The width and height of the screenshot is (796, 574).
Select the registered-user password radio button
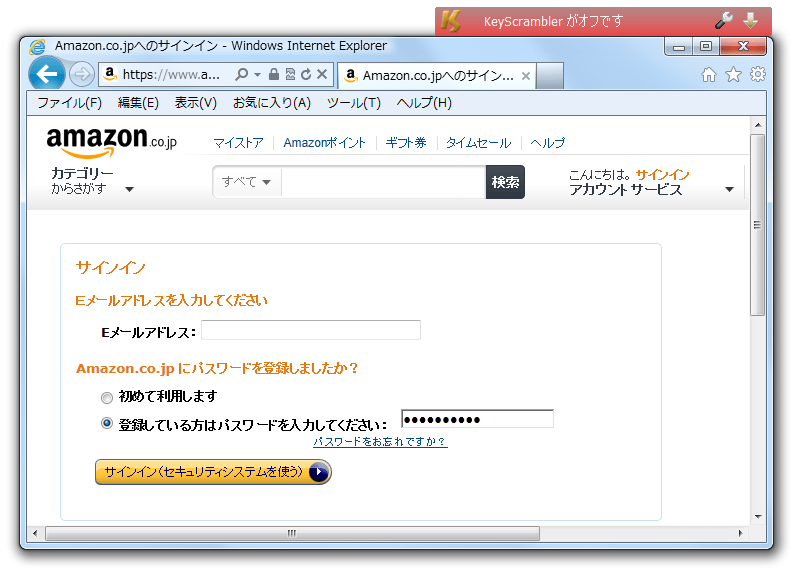107,423
